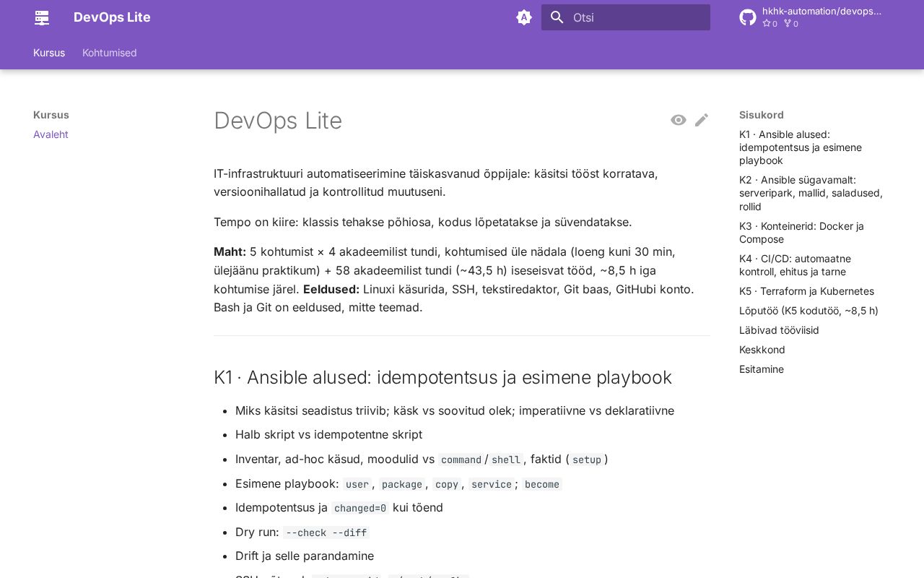Viewport: 924px width, 578px height.
Task: Click the DevOps Lite page heading
Action: pyautogui.click(x=278, y=121)
